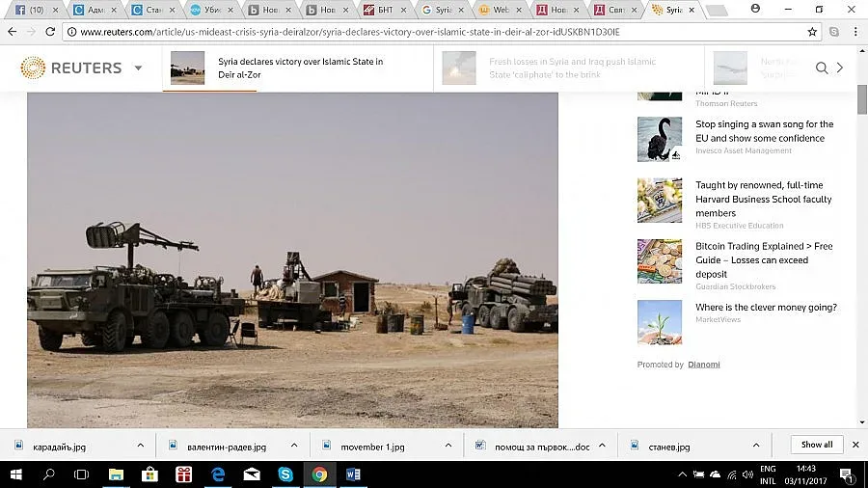Open the Bitcoin Trading Explained article thumbnail
Image resolution: width=868 pixels, height=488 pixels.
(x=659, y=260)
